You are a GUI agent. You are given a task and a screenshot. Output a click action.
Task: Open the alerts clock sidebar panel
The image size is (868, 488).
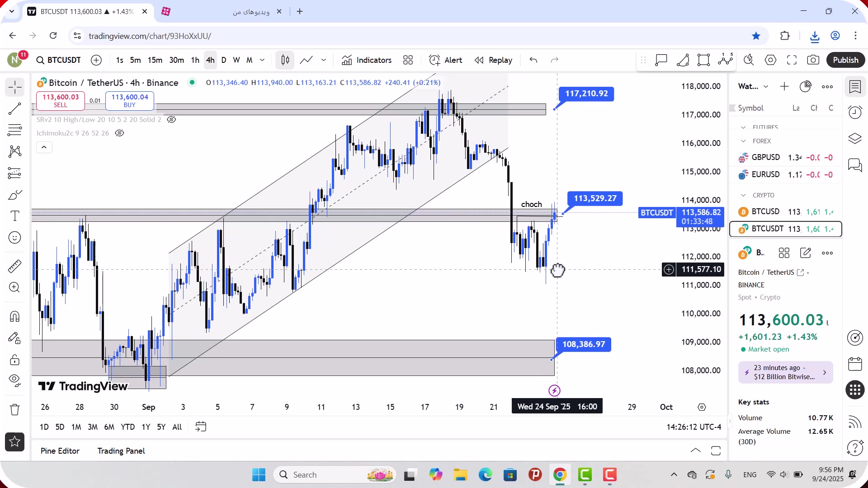[x=855, y=112]
